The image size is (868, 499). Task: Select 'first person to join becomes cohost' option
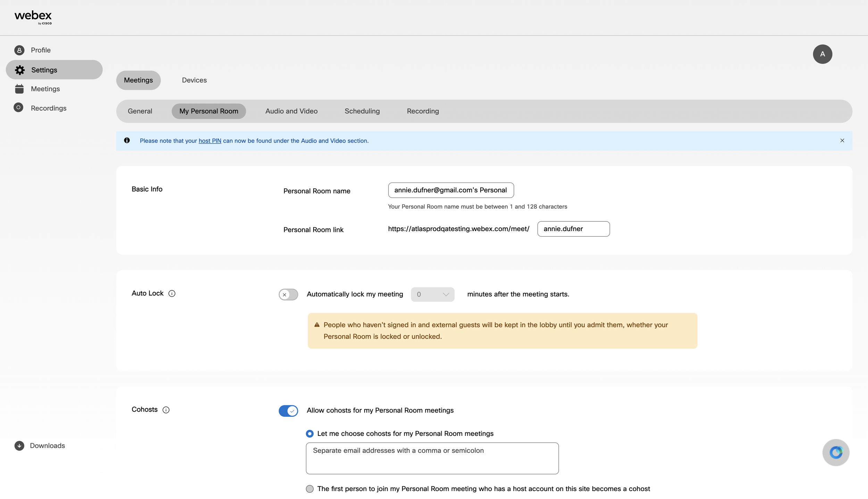pyautogui.click(x=310, y=489)
